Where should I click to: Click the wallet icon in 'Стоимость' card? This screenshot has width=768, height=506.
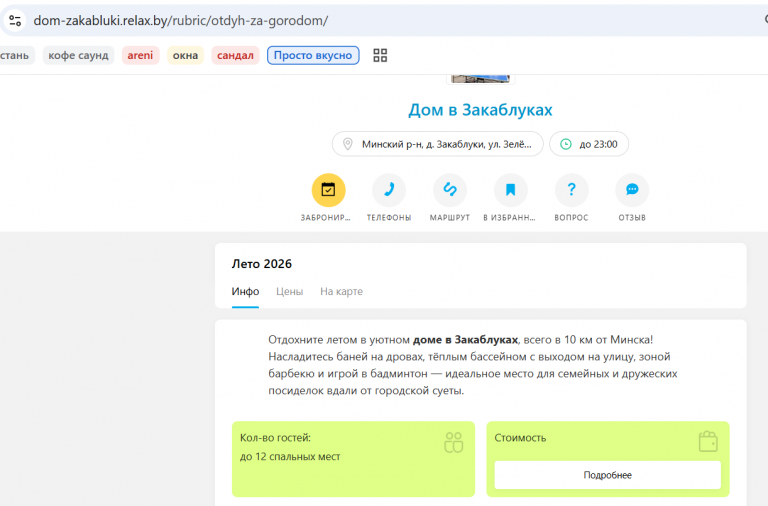(708, 441)
